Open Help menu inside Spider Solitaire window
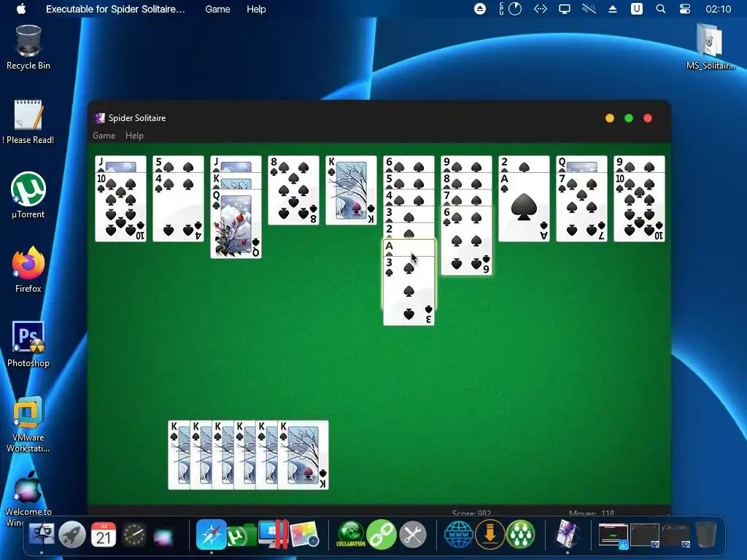The image size is (747, 560). tap(134, 136)
